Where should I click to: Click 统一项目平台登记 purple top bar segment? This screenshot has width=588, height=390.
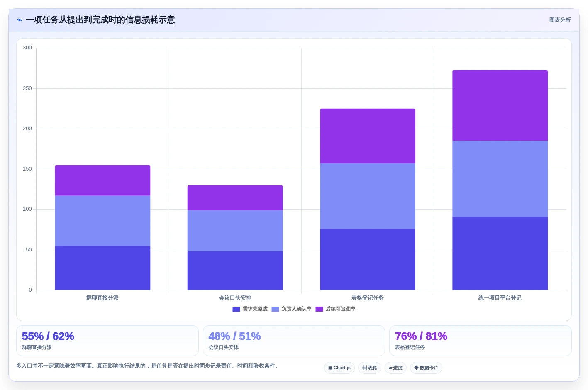pos(500,105)
